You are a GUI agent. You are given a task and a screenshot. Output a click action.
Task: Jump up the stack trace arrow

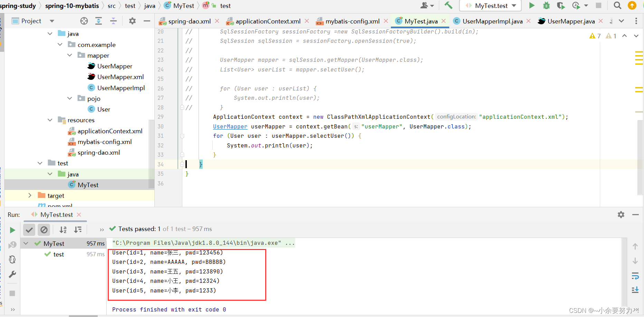[x=635, y=246]
